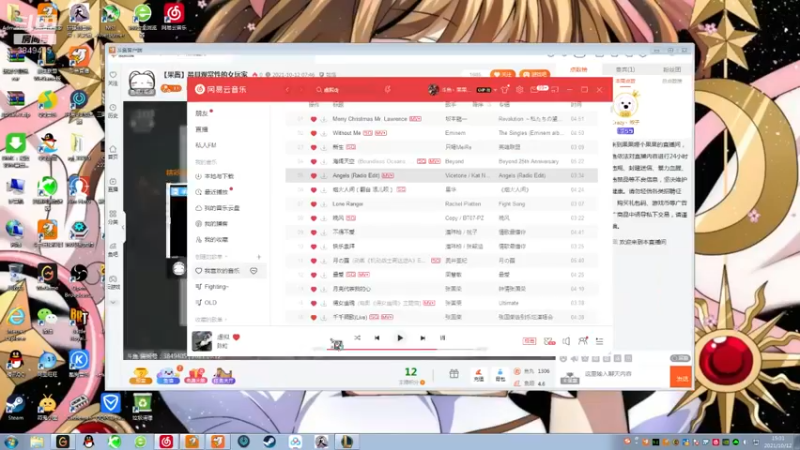Add a new playlist with the plus icon
Screen dimensions: 800x450
(x=259, y=257)
